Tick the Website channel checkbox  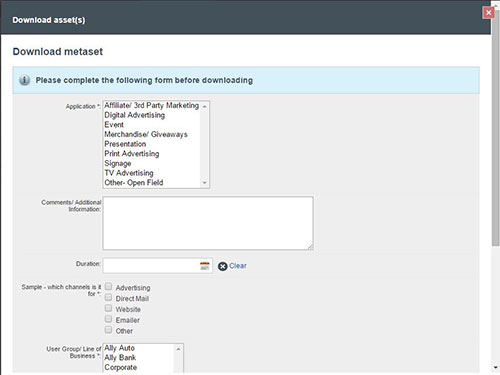[x=108, y=308]
